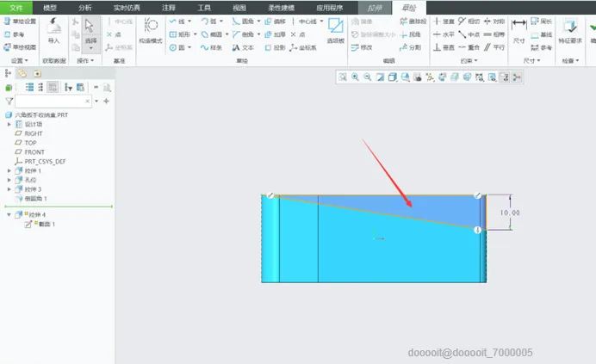Click the 特征要求 feature requirements button
This screenshot has width=596, height=364.
coord(570,31)
